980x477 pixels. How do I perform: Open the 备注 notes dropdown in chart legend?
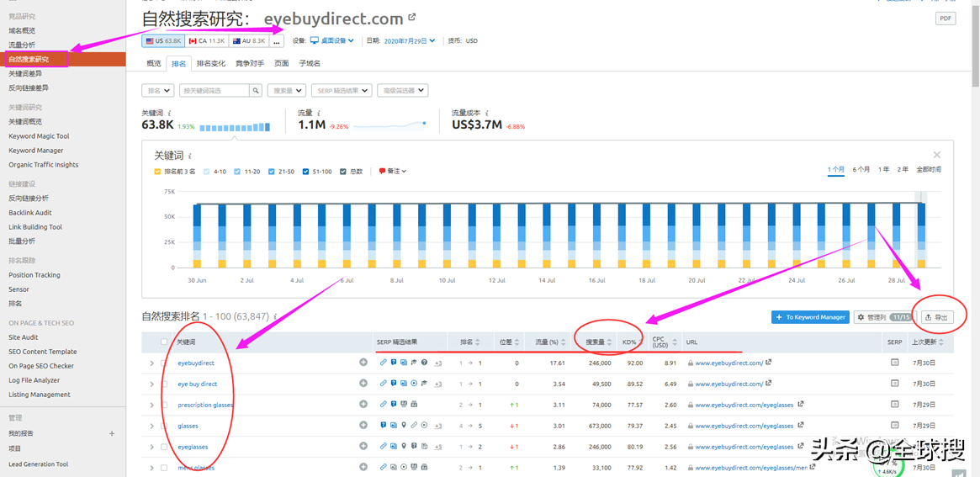click(393, 171)
